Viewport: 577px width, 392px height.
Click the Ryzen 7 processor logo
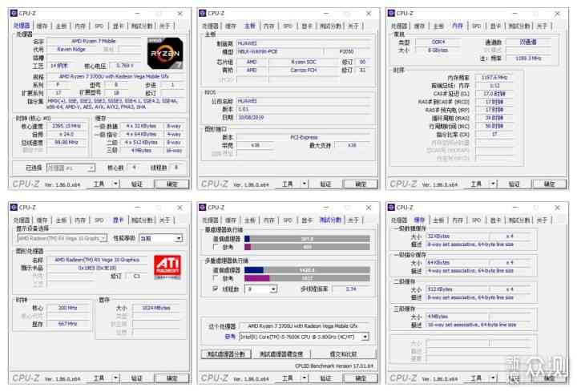click(165, 54)
